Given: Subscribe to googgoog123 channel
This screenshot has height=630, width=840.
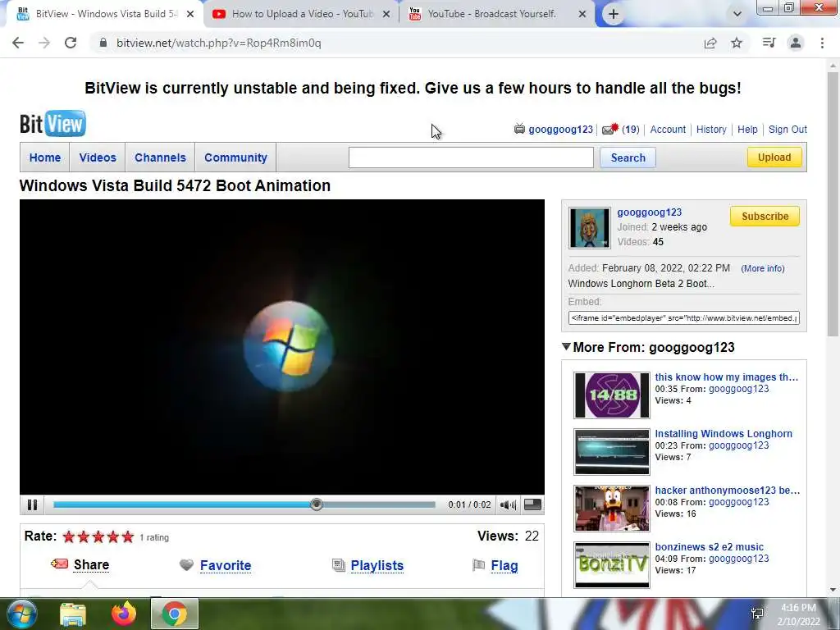Looking at the screenshot, I should (765, 216).
